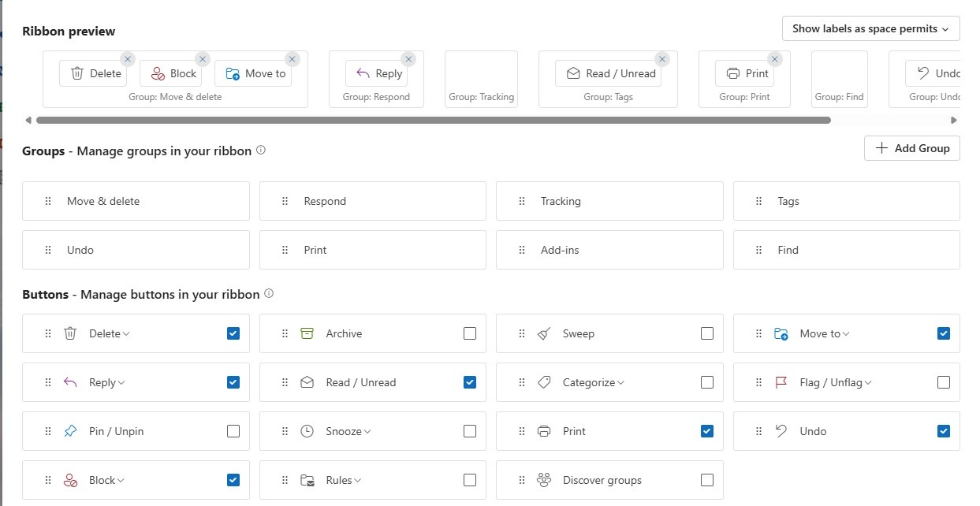Check the Pin / Unpin checkbox
The width and height of the screenshot is (980, 506).
(233, 431)
